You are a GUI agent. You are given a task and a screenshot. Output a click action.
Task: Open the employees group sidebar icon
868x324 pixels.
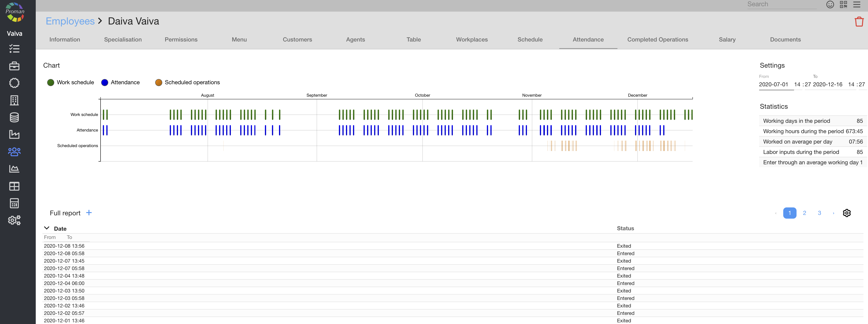tap(14, 152)
